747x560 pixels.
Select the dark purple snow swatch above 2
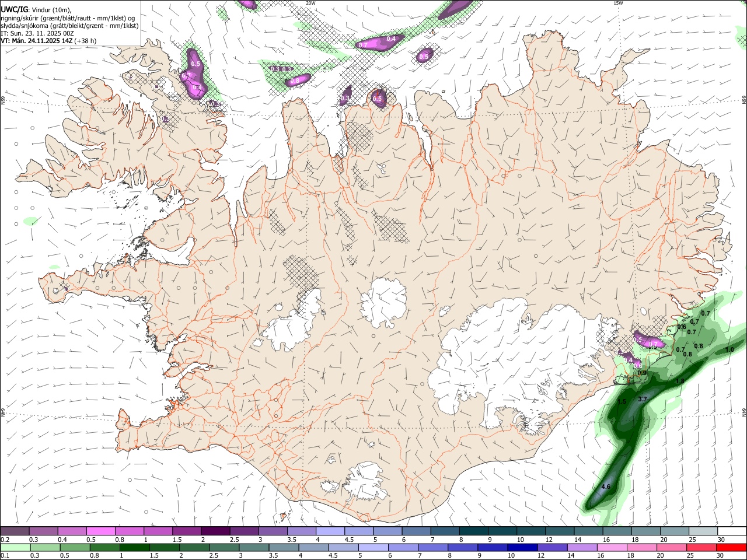click(215, 531)
